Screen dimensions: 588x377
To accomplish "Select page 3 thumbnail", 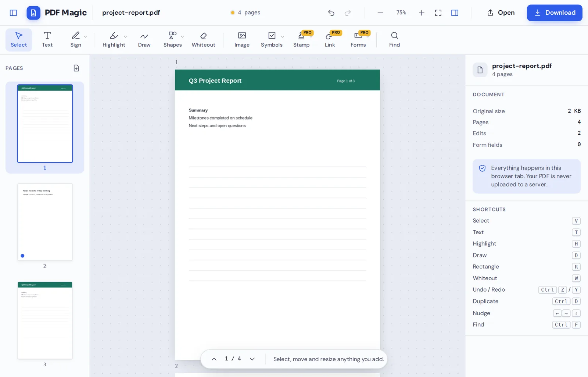I will [x=45, y=320].
